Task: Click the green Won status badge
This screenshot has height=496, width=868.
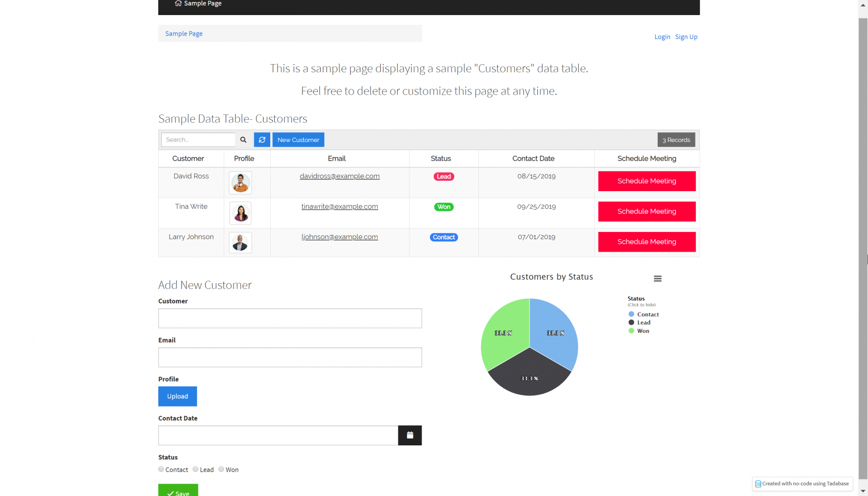Action: [444, 207]
